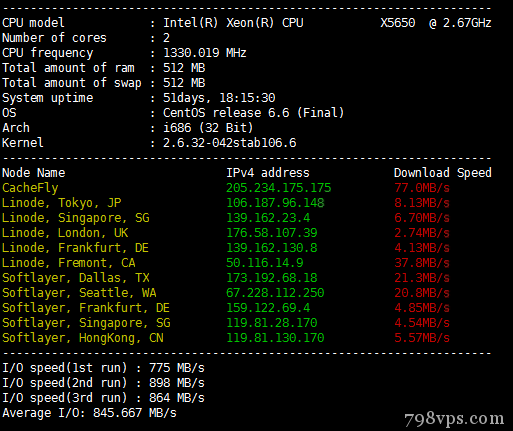Select IP address 67.228.112.250
513x431 pixels.
tap(275, 293)
